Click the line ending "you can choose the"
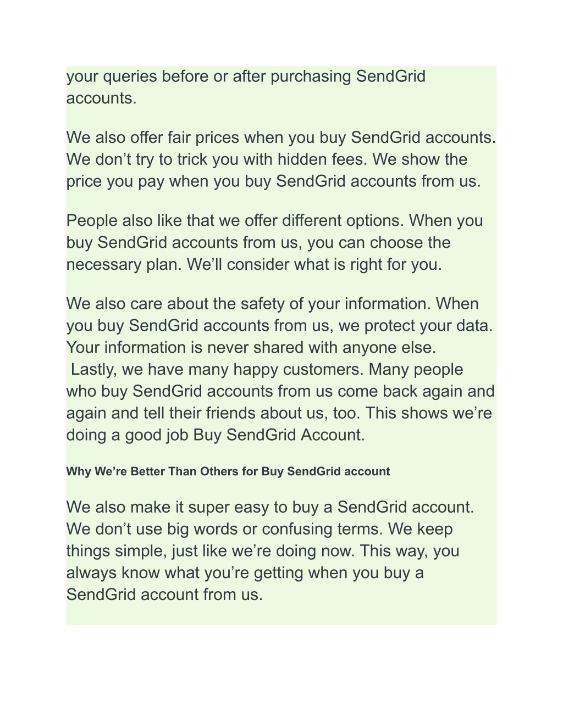563x728 pixels. click(258, 242)
